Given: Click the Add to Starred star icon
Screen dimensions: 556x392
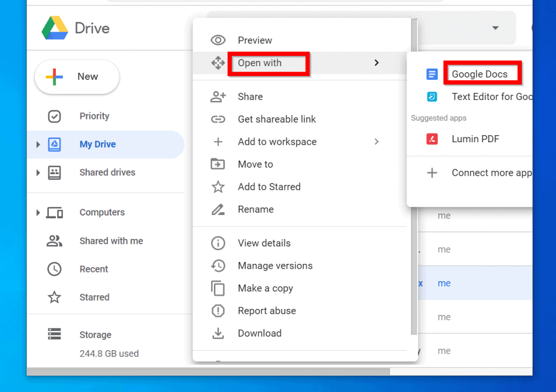Looking at the screenshot, I should [x=218, y=187].
